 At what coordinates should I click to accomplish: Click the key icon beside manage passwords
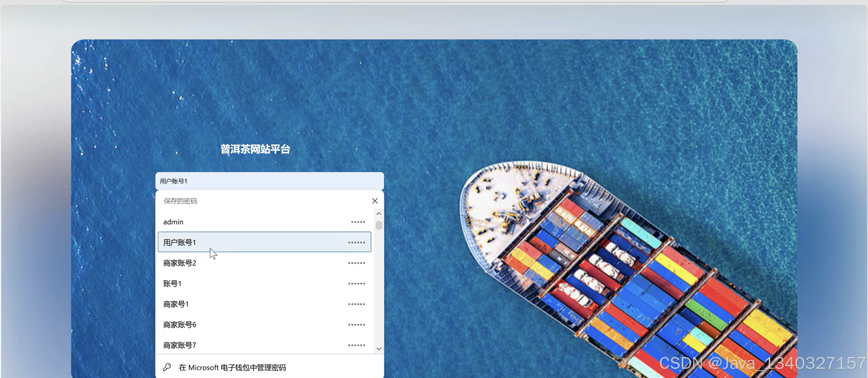[x=167, y=367]
